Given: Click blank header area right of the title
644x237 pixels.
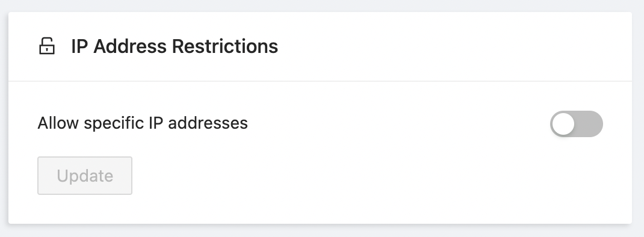Looking at the screenshot, I should (452, 46).
